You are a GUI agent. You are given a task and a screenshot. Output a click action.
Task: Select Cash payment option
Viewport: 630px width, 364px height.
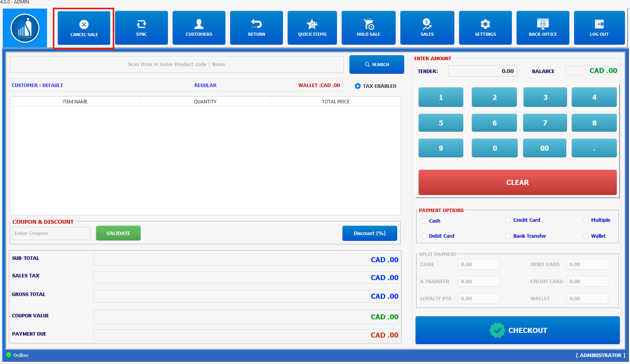pyautogui.click(x=424, y=221)
